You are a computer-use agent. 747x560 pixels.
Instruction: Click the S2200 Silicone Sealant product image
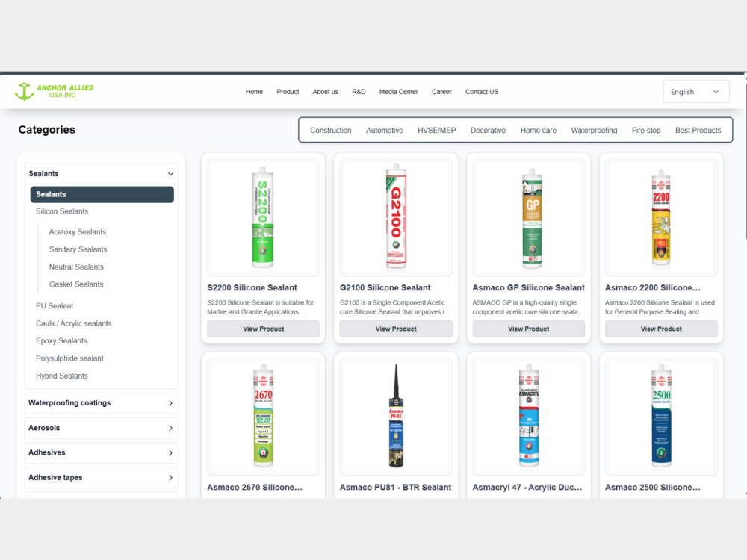coord(263,217)
